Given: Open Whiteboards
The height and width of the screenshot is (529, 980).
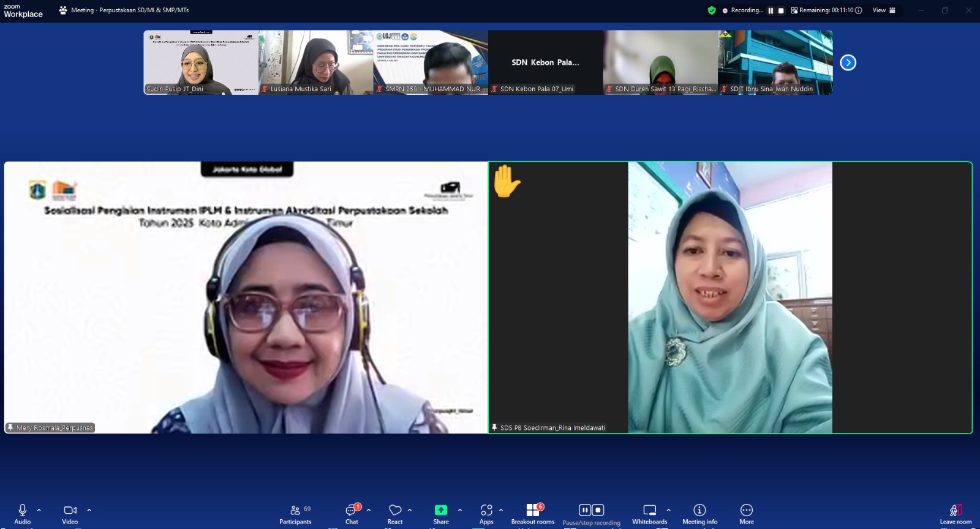Looking at the screenshot, I should click(x=650, y=514).
